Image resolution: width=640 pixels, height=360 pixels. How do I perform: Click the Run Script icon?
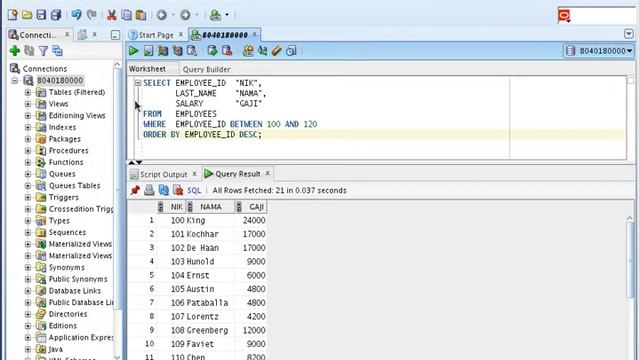pyautogui.click(x=148, y=51)
